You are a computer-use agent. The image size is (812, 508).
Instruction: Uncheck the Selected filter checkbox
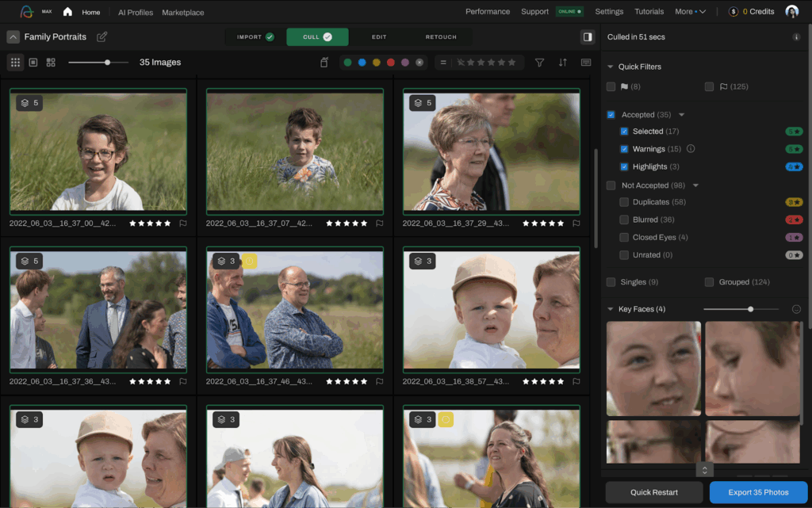click(624, 132)
